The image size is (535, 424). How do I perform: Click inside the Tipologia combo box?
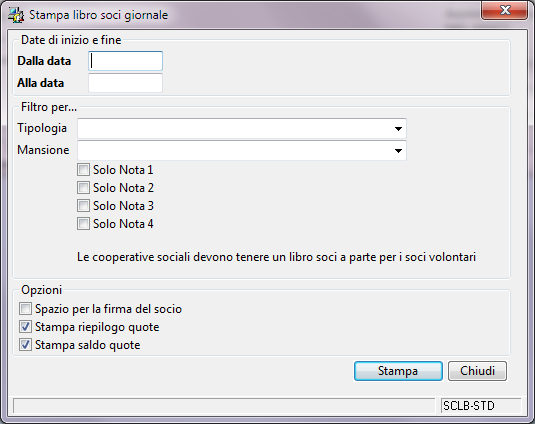pos(242,129)
